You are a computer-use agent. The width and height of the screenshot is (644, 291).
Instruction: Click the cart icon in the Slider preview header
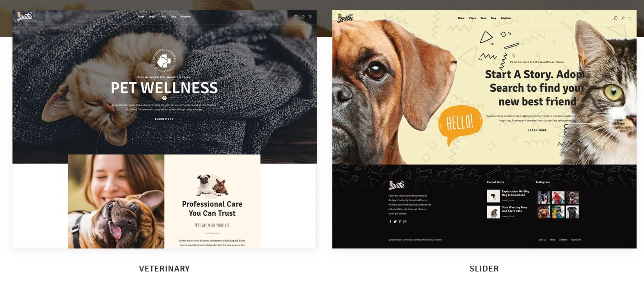[616, 18]
